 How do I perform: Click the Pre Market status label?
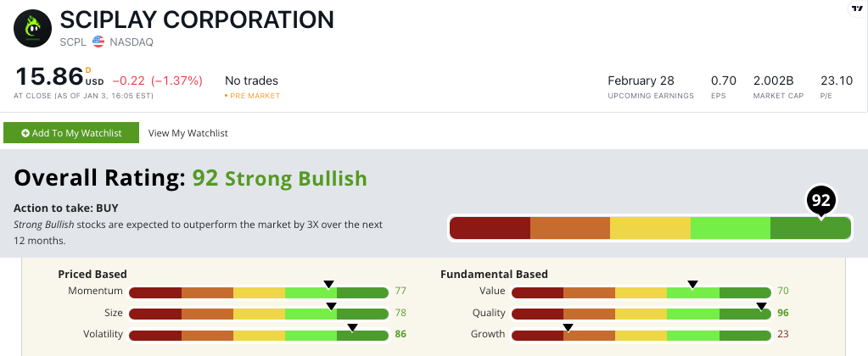pos(253,96)
